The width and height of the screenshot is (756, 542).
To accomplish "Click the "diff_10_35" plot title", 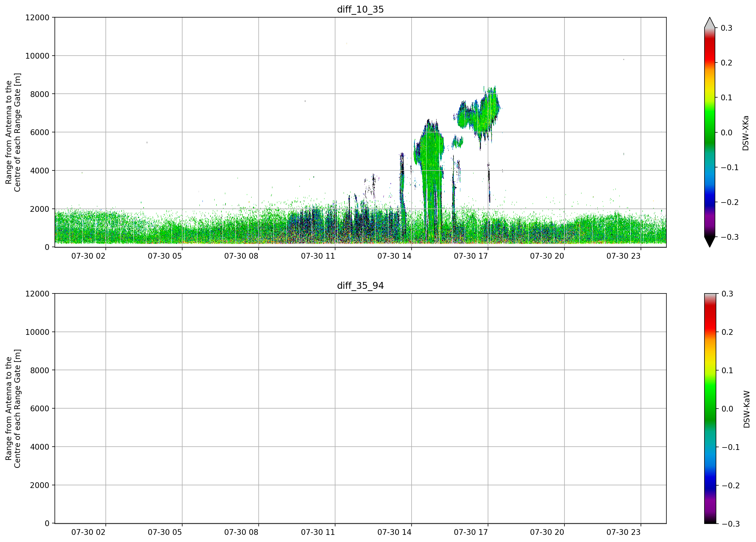I will point(360,9).
